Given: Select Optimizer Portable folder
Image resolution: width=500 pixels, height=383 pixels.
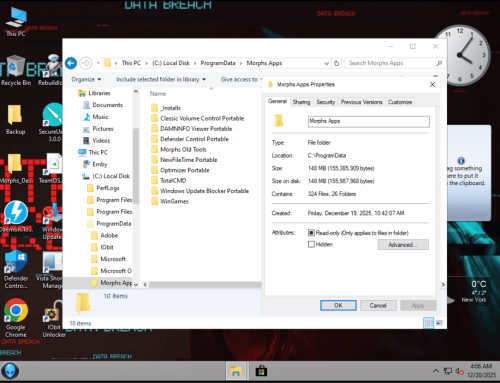Looking at the screenshot, I should click(x=180, y=170).
